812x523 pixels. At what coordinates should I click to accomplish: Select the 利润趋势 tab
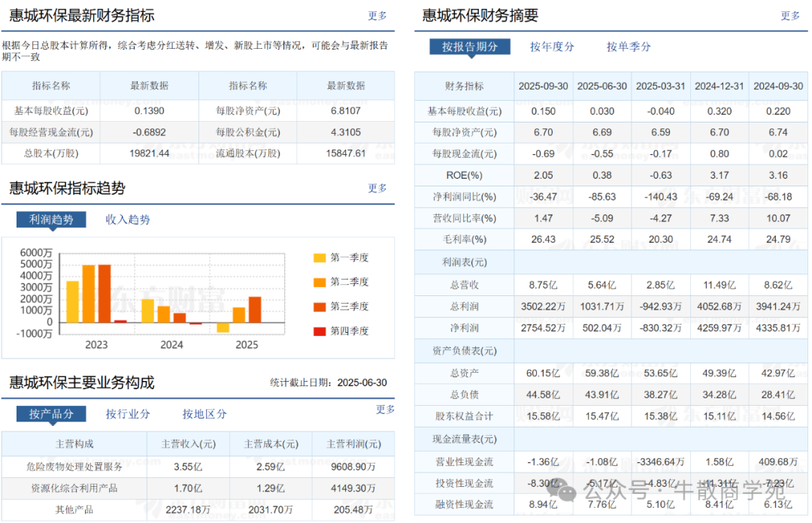tap(51, 219)
